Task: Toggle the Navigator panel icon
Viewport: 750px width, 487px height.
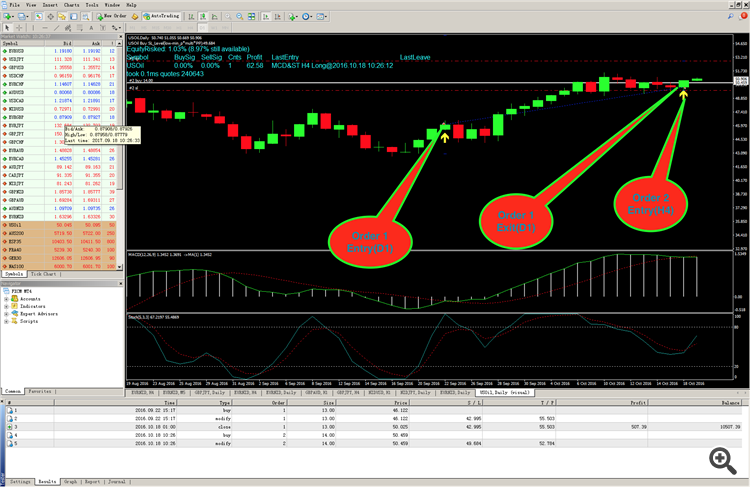Action: click(62, 16)
